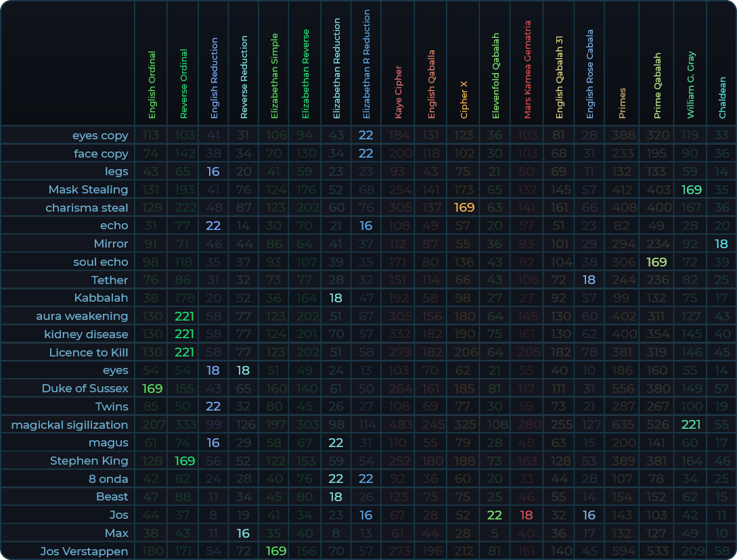Select the 'magickal sigilization' row label
This screenshot has width=737, height=560.
tap(70, 425)
